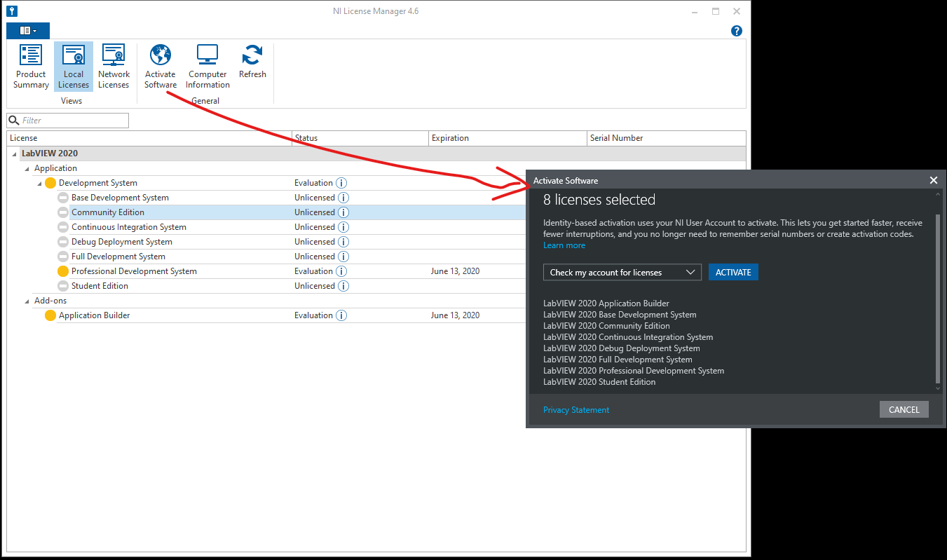Sort by the Status column header

click(x=360, y=138)
